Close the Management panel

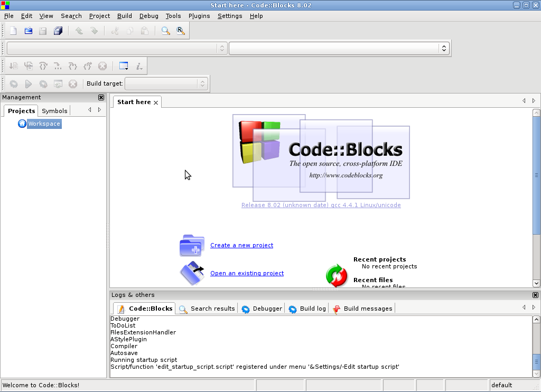101,97
